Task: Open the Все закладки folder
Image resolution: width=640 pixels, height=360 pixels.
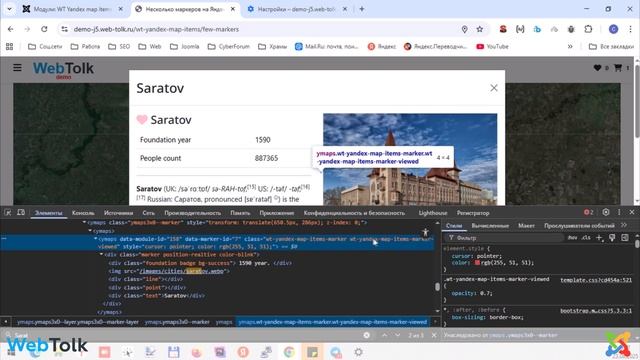Action: [x=611, y=47]
